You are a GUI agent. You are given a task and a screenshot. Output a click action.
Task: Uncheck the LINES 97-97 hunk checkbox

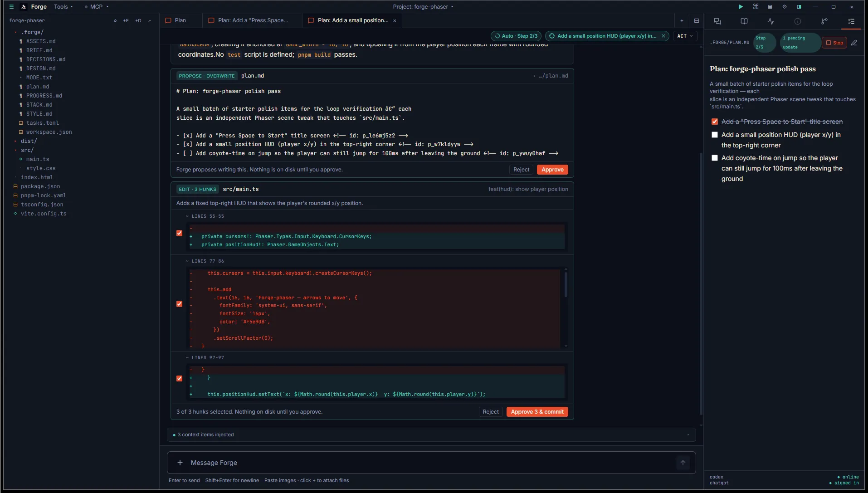click(x=180, y=378)
